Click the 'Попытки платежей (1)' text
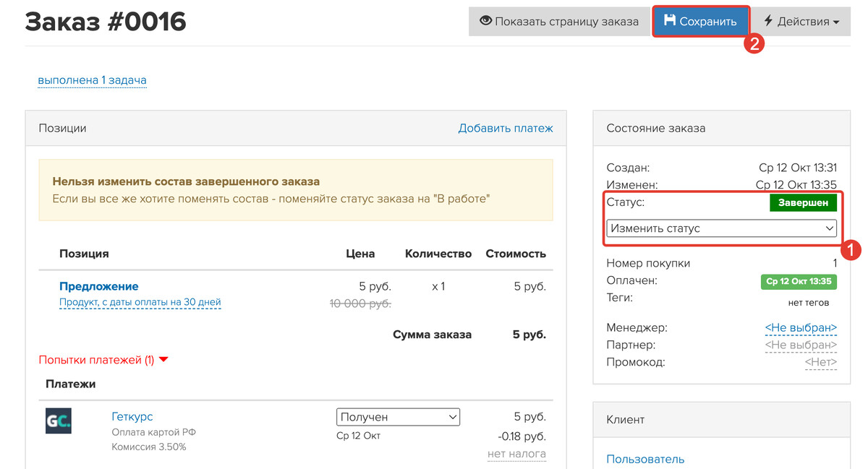Image resolution: width=868 pixels, height=469 pixels. click(96, 360)
